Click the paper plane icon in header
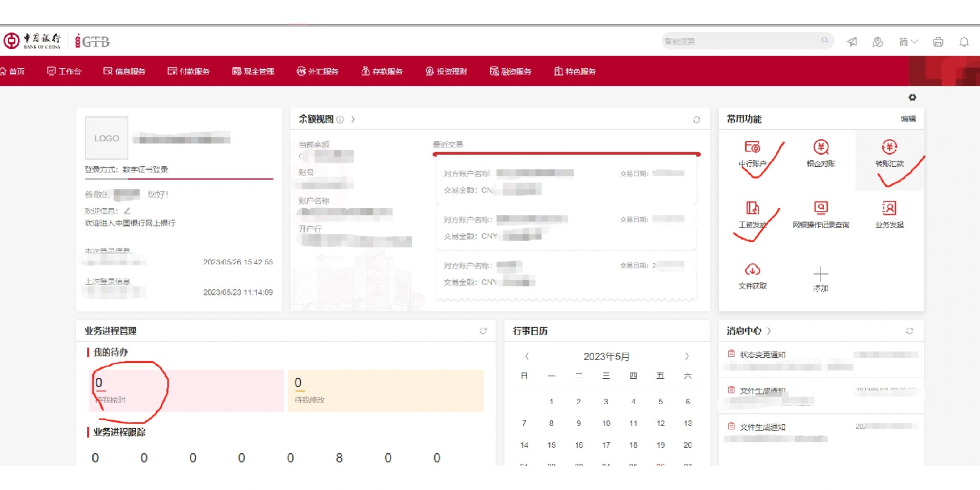The height and width of the screenshot is (490, 980). 852,42
